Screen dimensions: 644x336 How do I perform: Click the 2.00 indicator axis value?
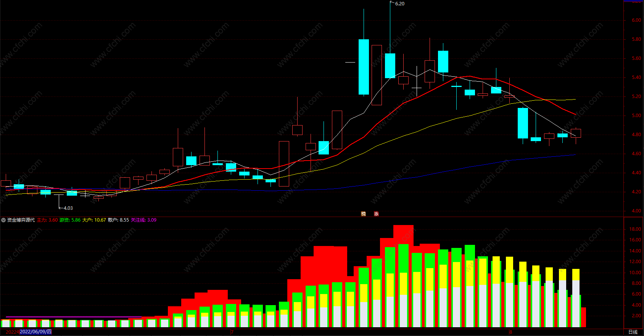(636, 316)
